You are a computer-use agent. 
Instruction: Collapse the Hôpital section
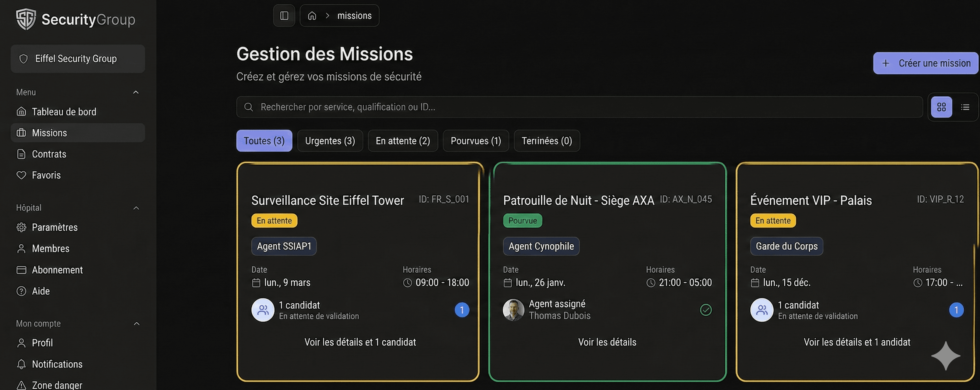136,207
